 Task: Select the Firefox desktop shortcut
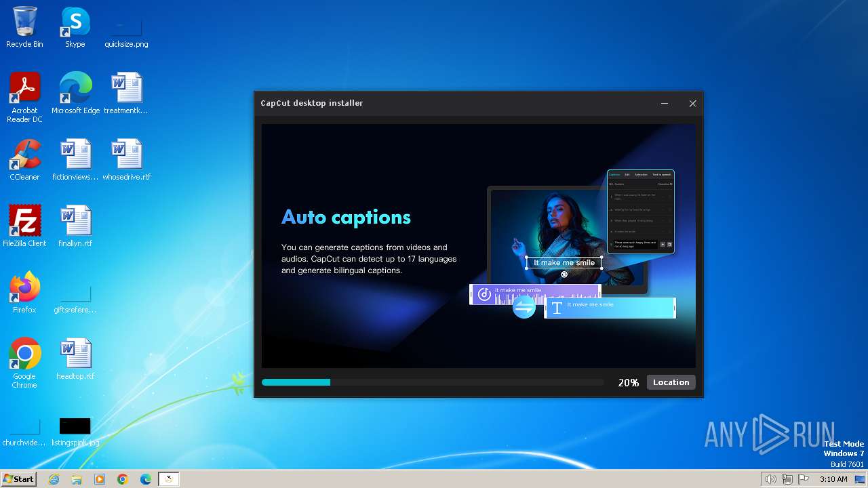click(x=24, y=293)
